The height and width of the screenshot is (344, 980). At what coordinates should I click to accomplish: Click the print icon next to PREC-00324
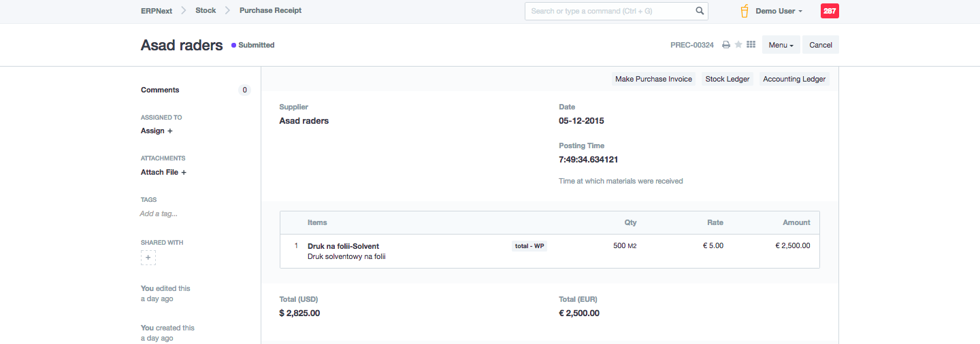(726, 45)
